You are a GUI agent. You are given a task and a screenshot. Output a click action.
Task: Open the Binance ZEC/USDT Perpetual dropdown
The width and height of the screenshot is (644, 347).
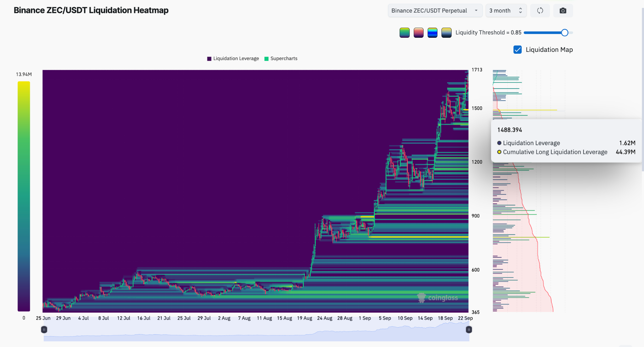click(x=435, y=11)
